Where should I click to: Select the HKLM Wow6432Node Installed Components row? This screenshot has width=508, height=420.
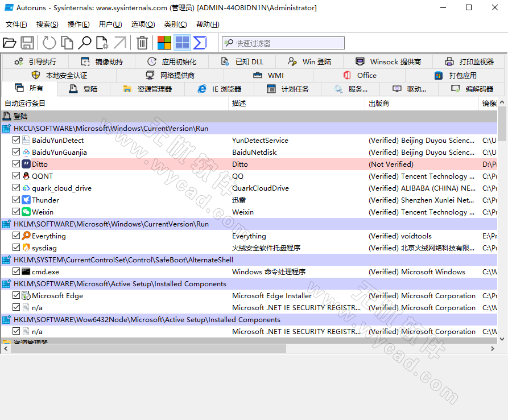tap(250, 319)
